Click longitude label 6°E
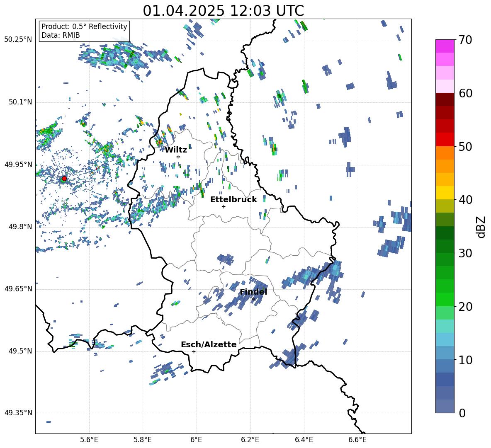The image size is (491, 448). [196, 440]
